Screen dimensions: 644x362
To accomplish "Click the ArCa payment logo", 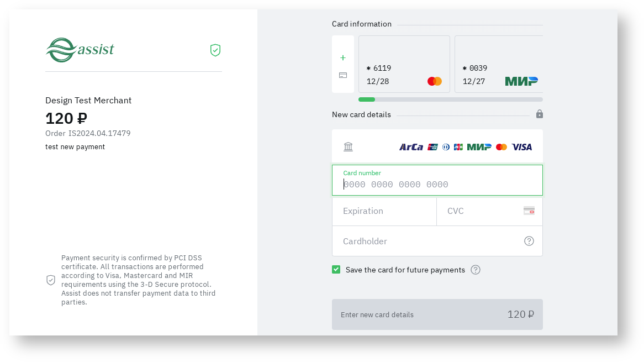I will (411, 147).
